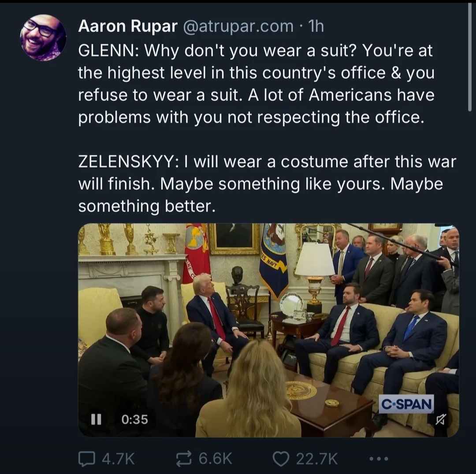Click the 1h post timestamp
The image size is (476, 474).
pos(316,27)
